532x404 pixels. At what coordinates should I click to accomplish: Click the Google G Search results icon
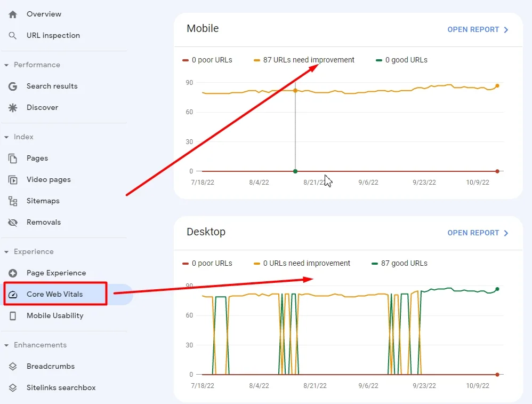point(13,86)
